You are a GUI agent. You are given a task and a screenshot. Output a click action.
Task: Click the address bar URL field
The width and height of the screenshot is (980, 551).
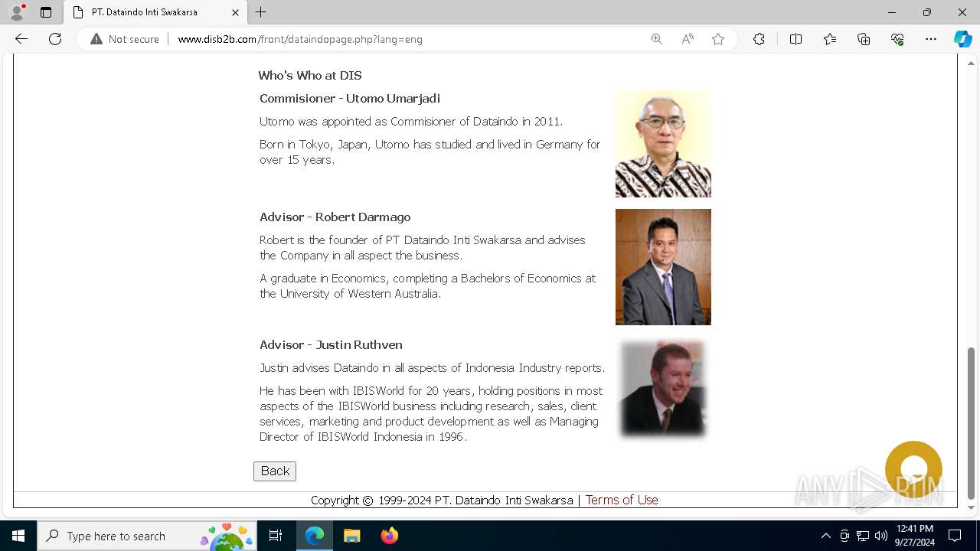[406, 39]
